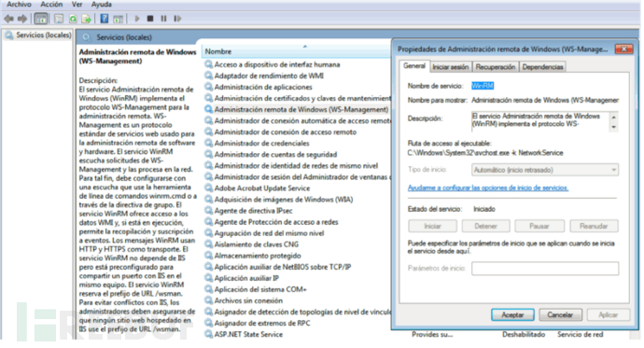
Task: Click Aceptar to confirm the properties
Action: click(x=512, y=314)
